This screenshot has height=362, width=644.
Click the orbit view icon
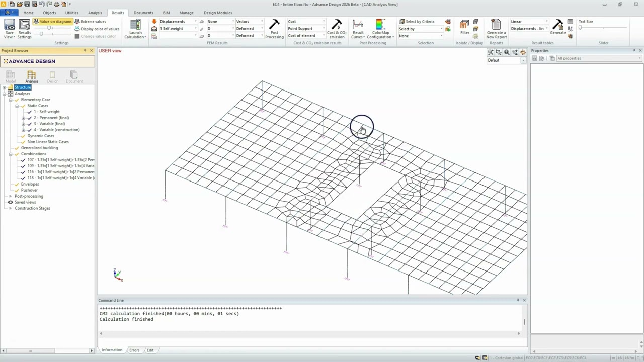[x=523, y=52]
